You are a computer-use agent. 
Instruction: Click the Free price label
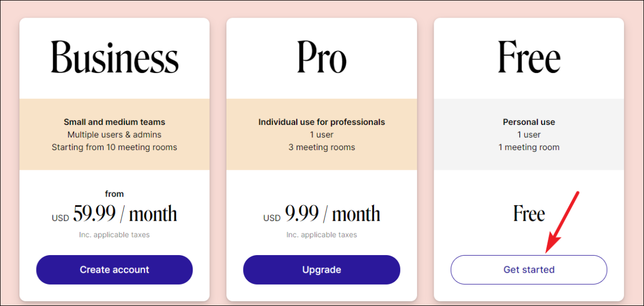click(x=529, y=214)
